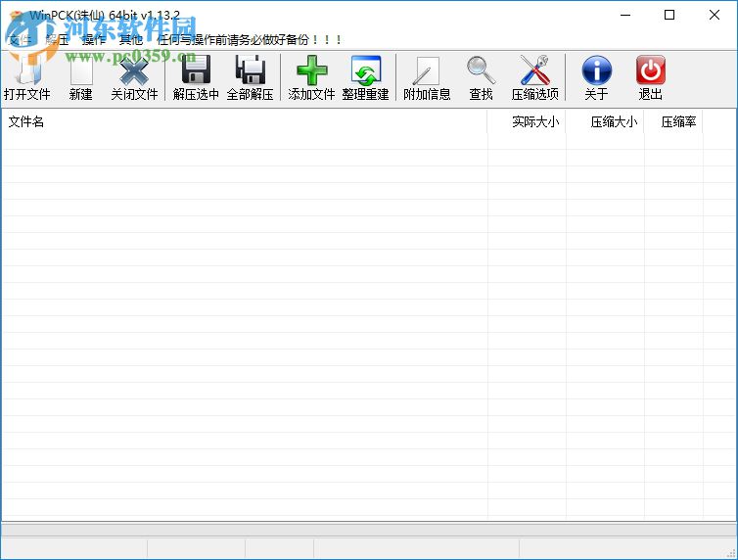
Task: Close the WinPCK window
Action: (714, 15)
